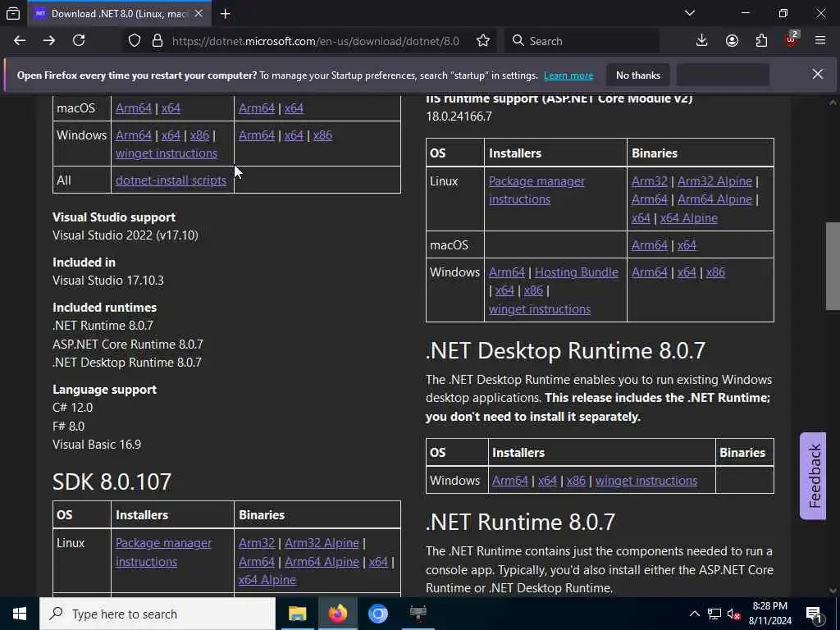
Task: Show hidden system tray icons
Action: pos(694,614)
